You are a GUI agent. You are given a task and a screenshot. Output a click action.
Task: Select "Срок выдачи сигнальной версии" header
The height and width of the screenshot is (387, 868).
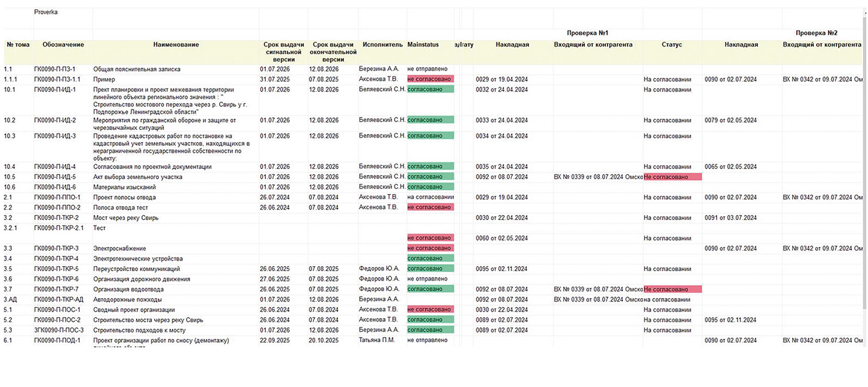tap(283, 52)
